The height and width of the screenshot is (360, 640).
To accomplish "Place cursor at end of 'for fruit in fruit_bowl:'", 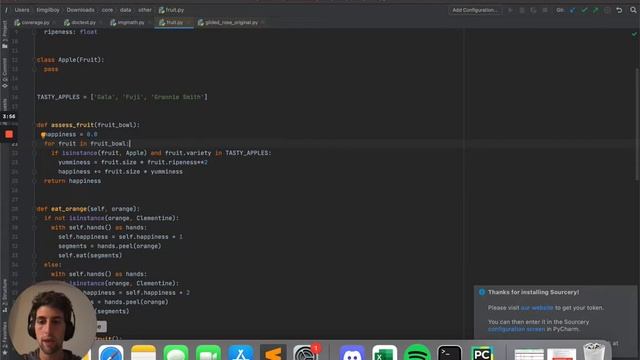I will (x=130, y=144).
